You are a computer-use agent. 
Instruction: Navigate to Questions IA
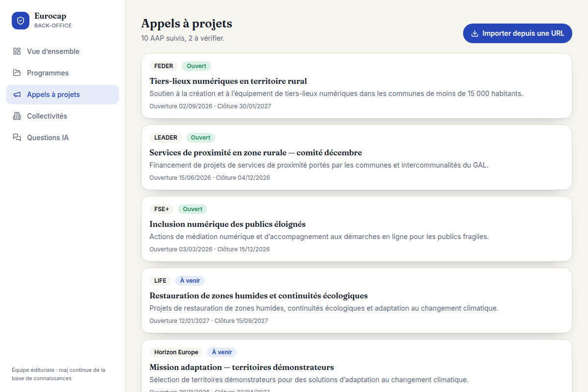click(62, 138)
